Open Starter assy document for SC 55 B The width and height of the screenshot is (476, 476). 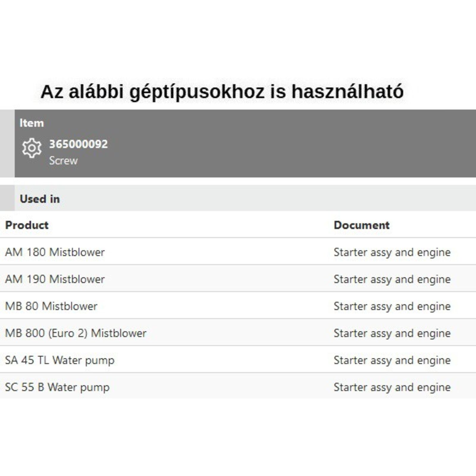click(392, 387)
